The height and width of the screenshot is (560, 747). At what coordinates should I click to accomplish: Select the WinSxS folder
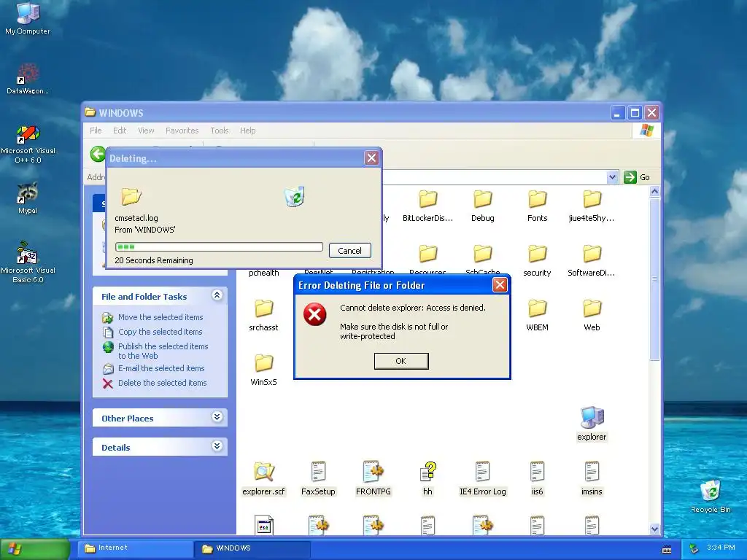tap(263, 370)
